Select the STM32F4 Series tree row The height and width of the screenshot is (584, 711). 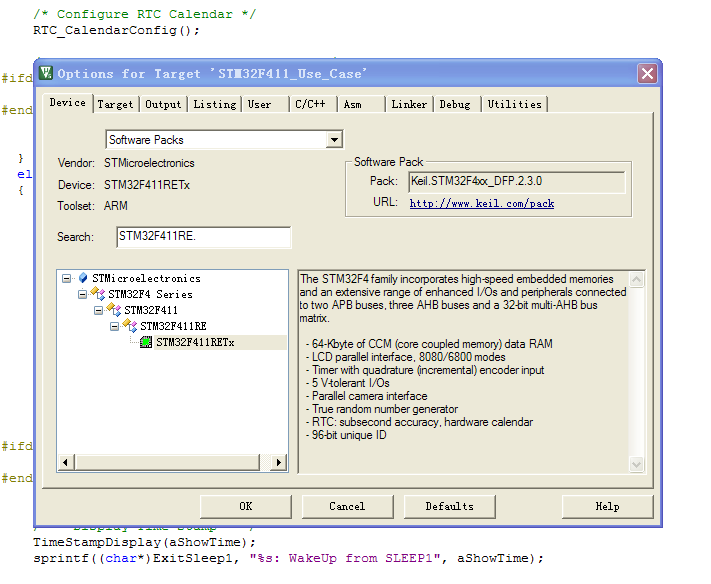click(151, 294)
